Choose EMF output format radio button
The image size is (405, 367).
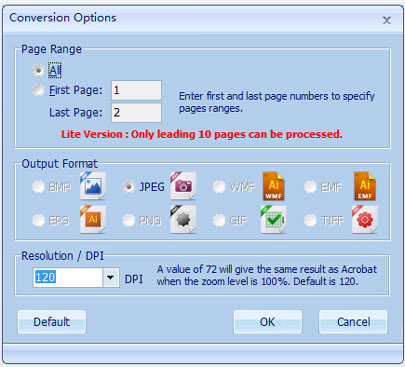(x=310, y=187)
